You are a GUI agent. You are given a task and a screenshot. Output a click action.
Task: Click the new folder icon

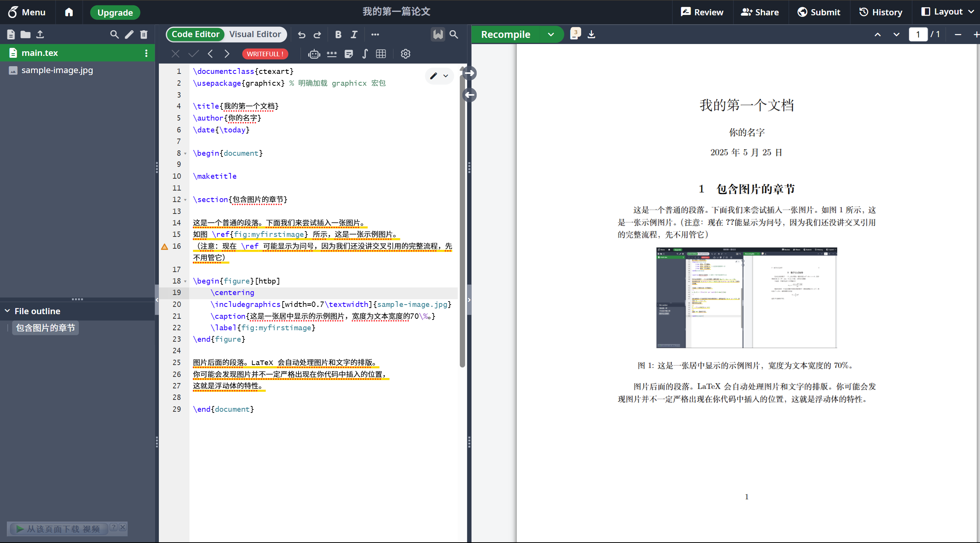coord(25,34)
